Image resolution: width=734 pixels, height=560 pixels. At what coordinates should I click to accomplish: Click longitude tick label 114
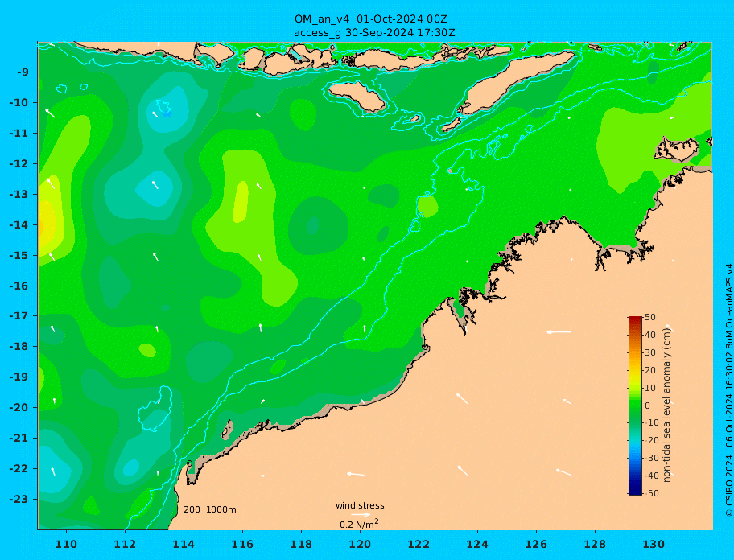(x=183, y=544)
